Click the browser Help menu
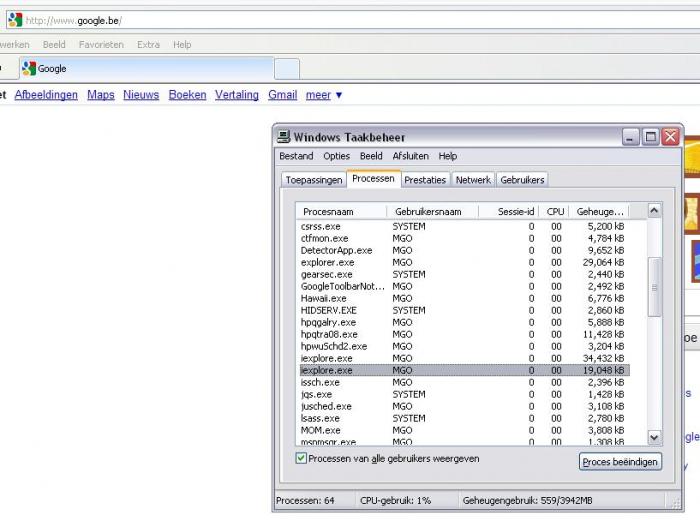The width and height of the screenshot is (700, 527). point(182,45)
